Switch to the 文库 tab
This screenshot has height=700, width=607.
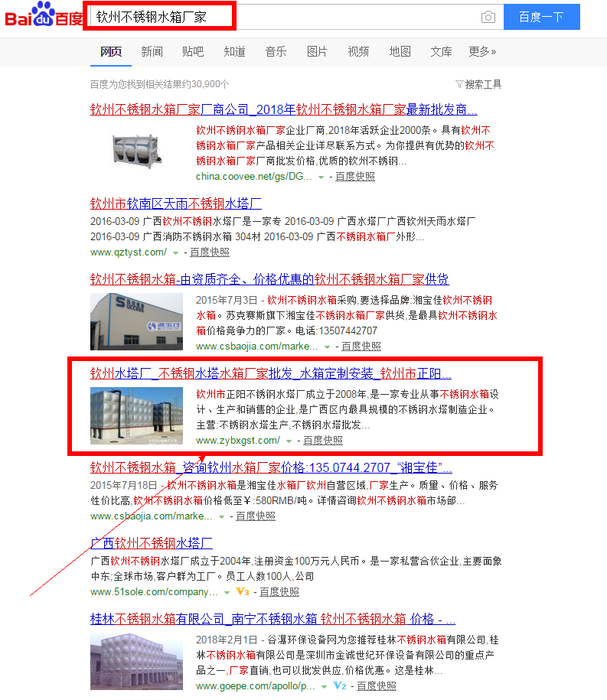(x=441, y=52)
